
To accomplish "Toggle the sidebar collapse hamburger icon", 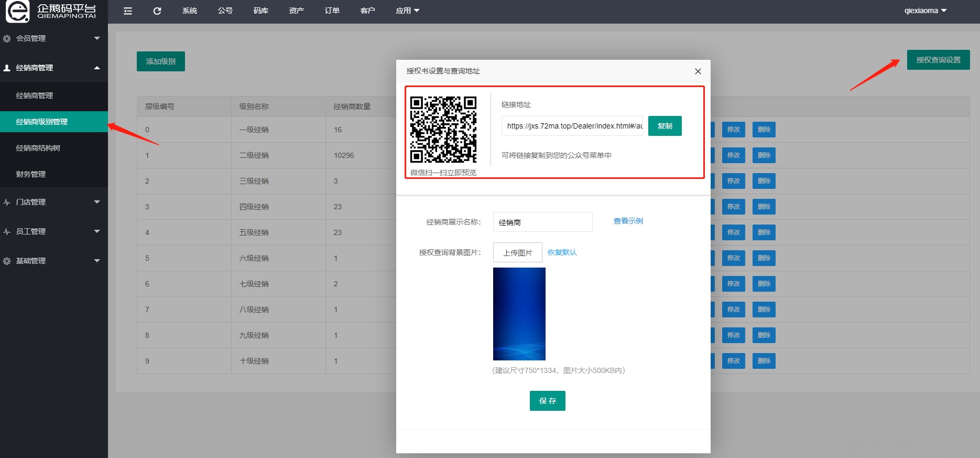I will coord(128,11).
